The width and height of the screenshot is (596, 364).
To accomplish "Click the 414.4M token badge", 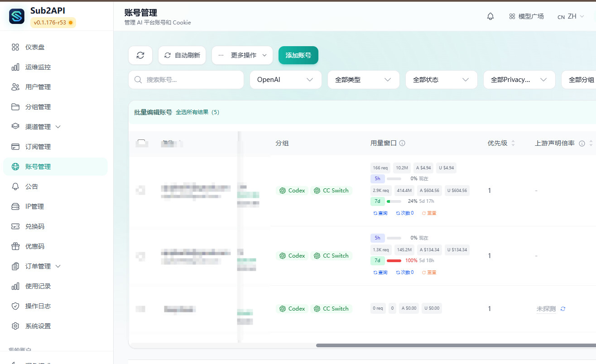I will coord(404,191).
